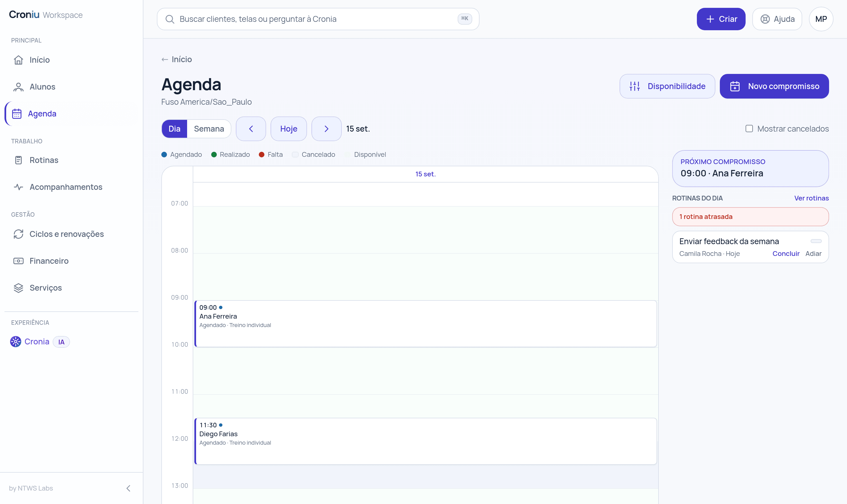847x504 pixels.
Task: Click the ⌘K shortcut badge
Action: (464, 19)
